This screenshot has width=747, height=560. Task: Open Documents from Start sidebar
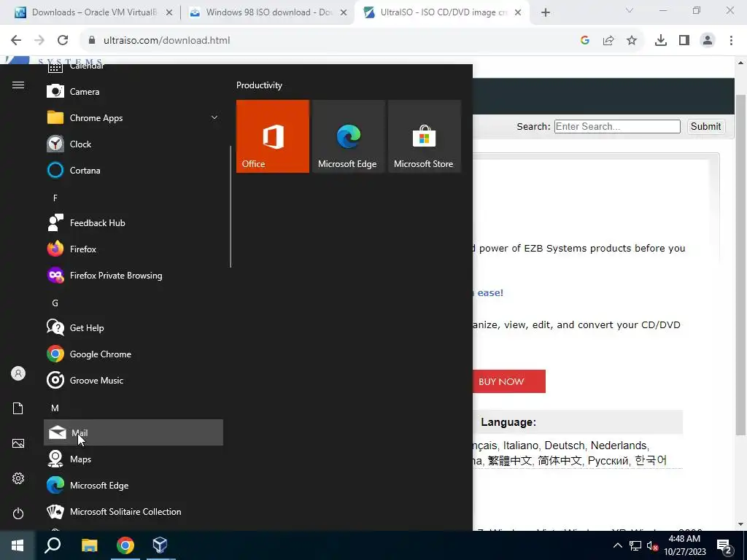point(18,408)
